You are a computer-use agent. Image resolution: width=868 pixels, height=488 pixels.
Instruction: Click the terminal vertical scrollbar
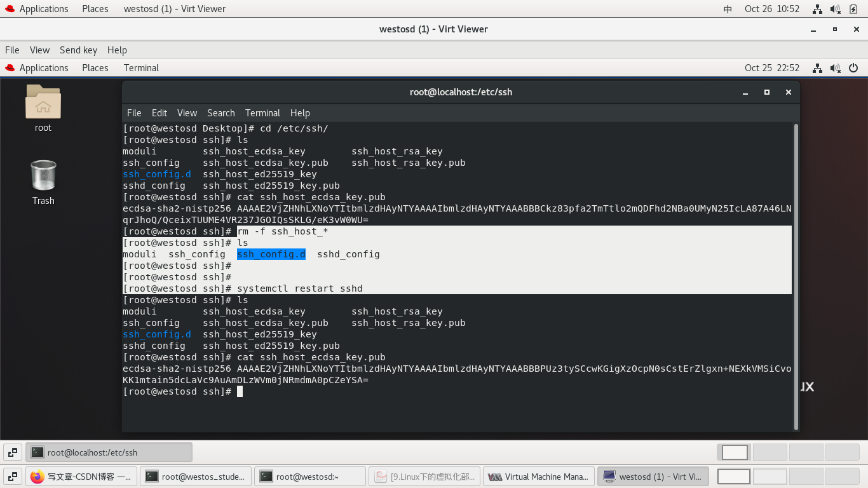click(796, 276)
